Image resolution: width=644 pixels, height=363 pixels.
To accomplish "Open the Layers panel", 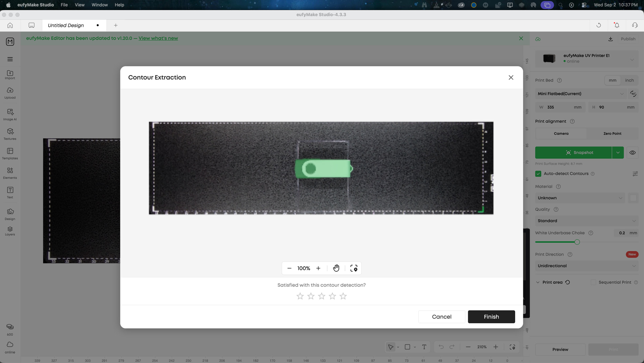I will pos(10,231).
